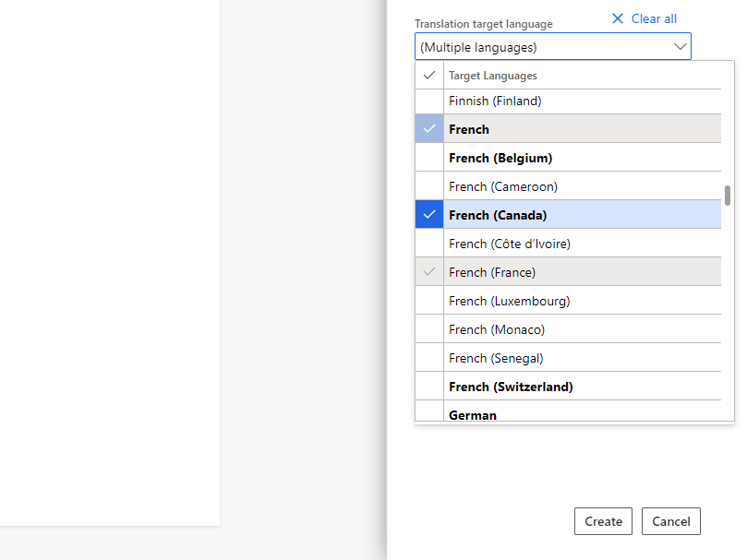Viewport: 747px width, 560px height.
Task: Toggle the checkmark for French (France)
Action: [428, 271]
